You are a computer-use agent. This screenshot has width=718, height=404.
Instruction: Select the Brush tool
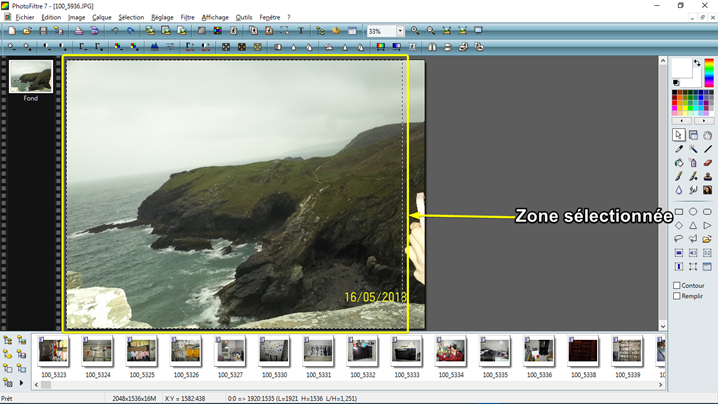coord(679,176)
